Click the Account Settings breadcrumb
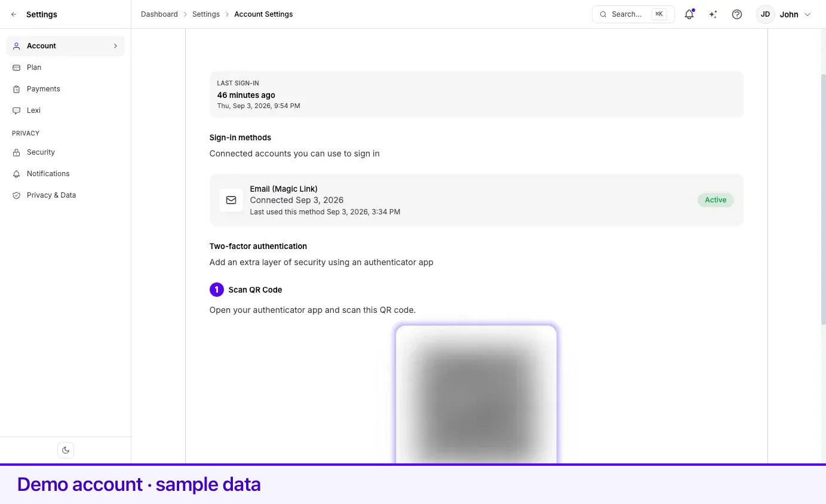 click(x=263, y=14)
